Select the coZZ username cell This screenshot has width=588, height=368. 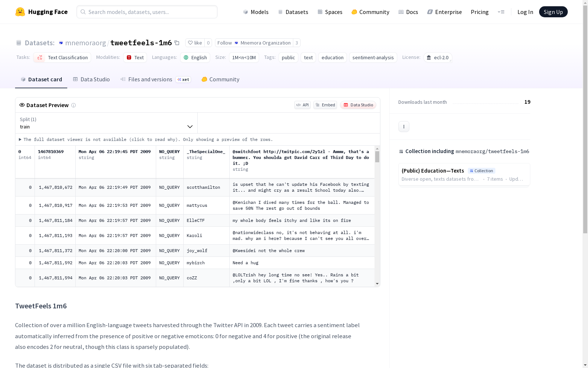[x=207, y=278]
